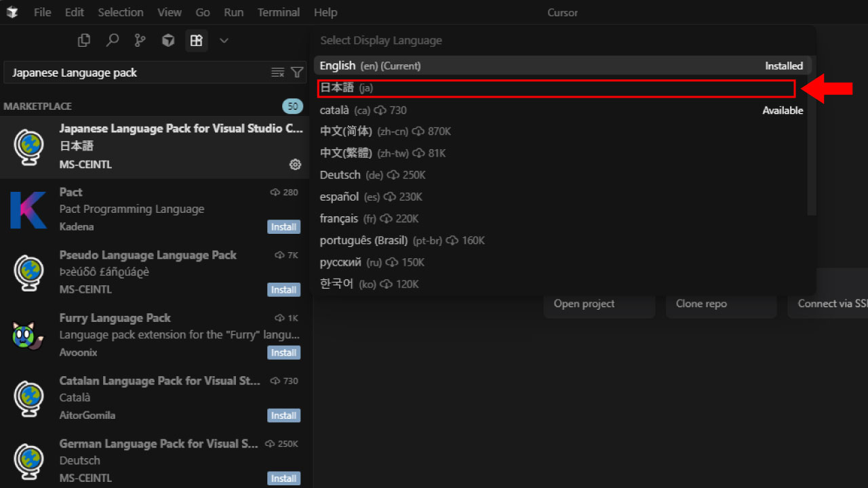Click the Pseudo Language Pack globe icon
This screenshot has width=868, height=488.
click(x=28, y=272)
